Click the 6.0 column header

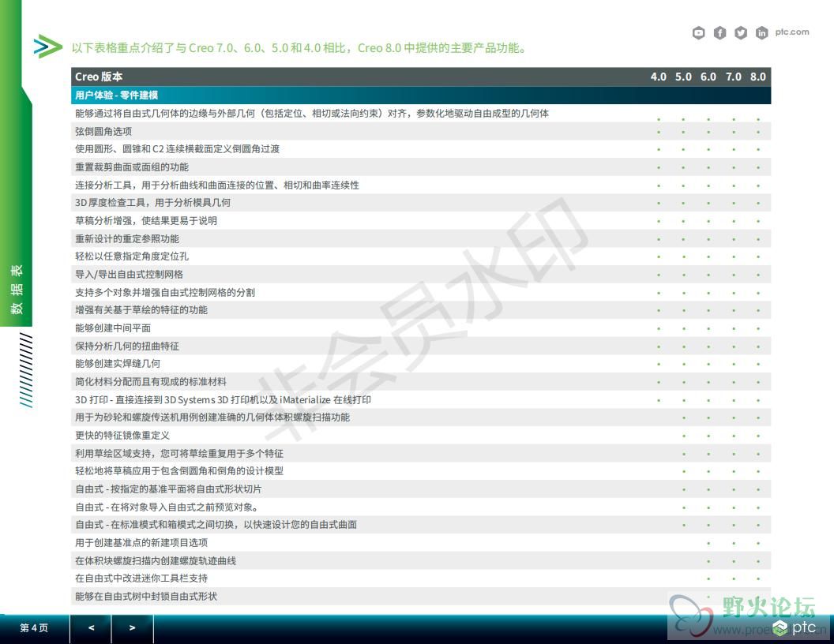[708, 77]
